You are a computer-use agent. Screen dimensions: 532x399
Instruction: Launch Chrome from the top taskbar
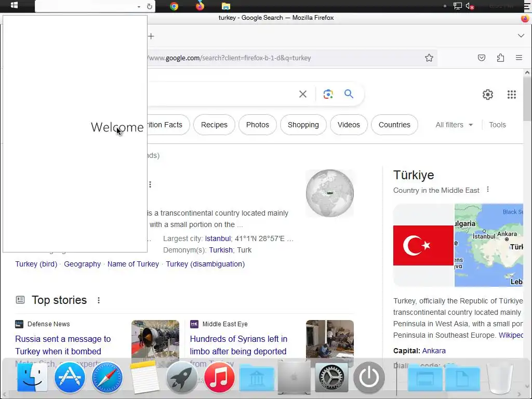pyautogui.click(x=174, y=6)
